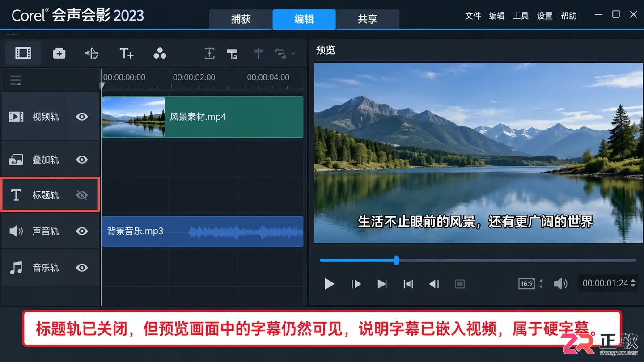Click the stepper arrows beside 16:9

tap(541, 283)
